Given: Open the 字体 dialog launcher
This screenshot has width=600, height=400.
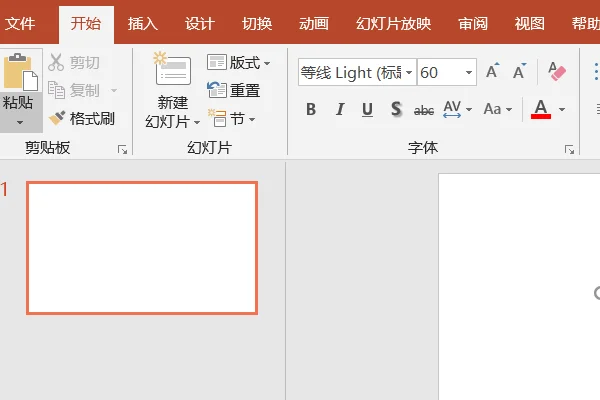Looking at the screenshot, I should 569,150.
